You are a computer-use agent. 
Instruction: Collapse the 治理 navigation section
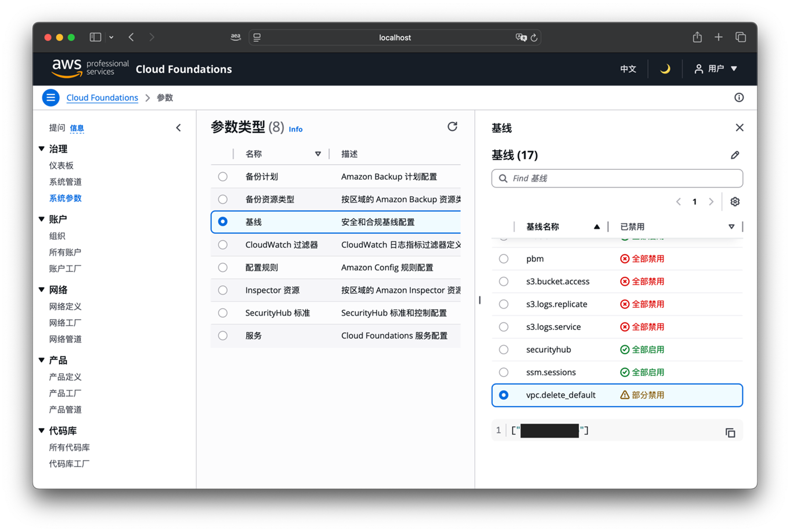pyautogui.click(x=42, y=148)
